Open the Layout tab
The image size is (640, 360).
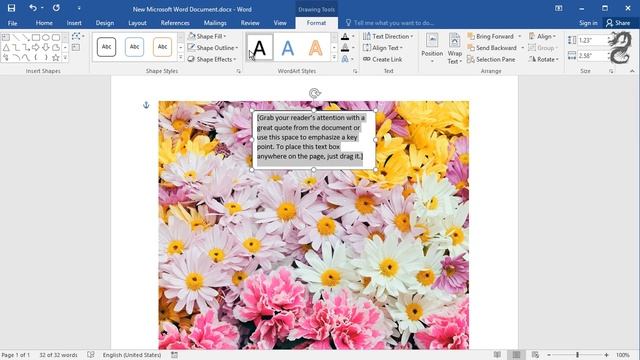(x=137, y=23)
